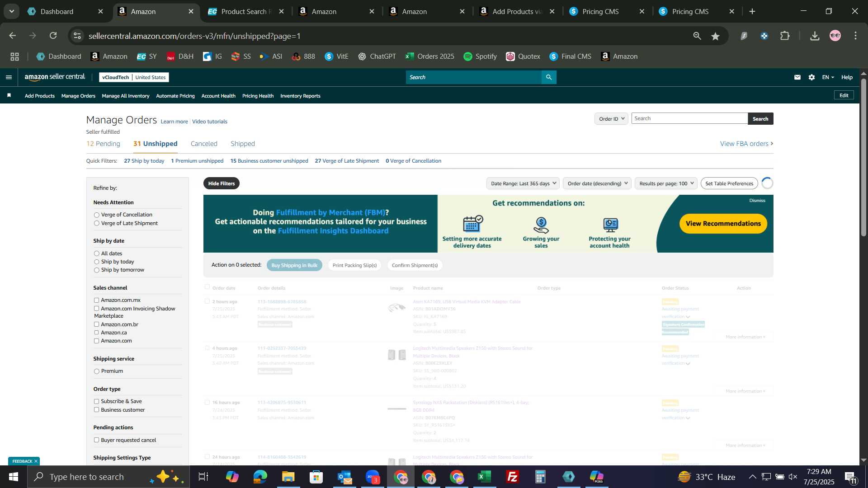The height and width of the screenshot is (488, 868).
Task: Open Date Range Last 365 days dropdown
Action: (523, 183)
